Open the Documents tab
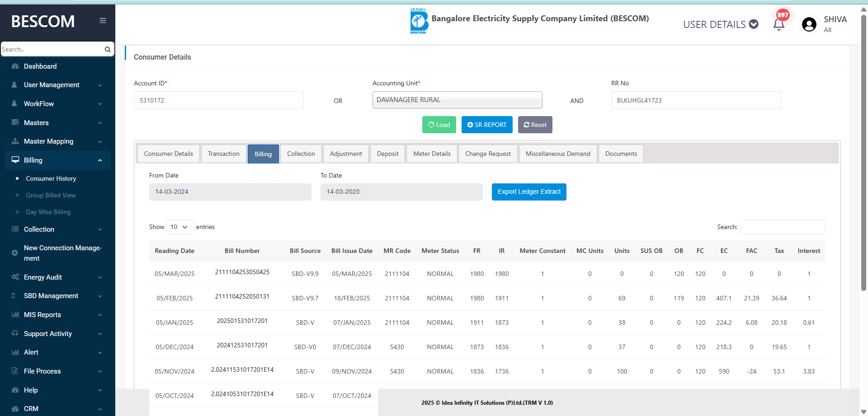Screen dimensions: 868x416 point(621,154)
